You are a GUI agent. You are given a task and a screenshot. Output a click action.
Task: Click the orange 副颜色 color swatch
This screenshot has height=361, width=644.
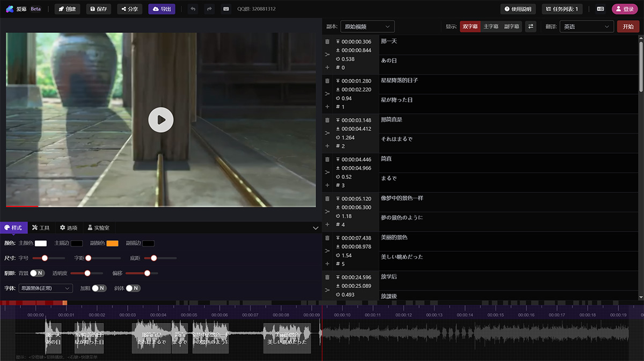[x=112, y=243]
